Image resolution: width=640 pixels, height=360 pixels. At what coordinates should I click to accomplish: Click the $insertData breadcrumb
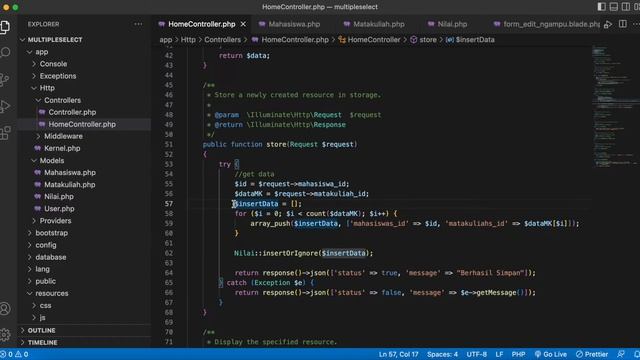coord(475,40)
